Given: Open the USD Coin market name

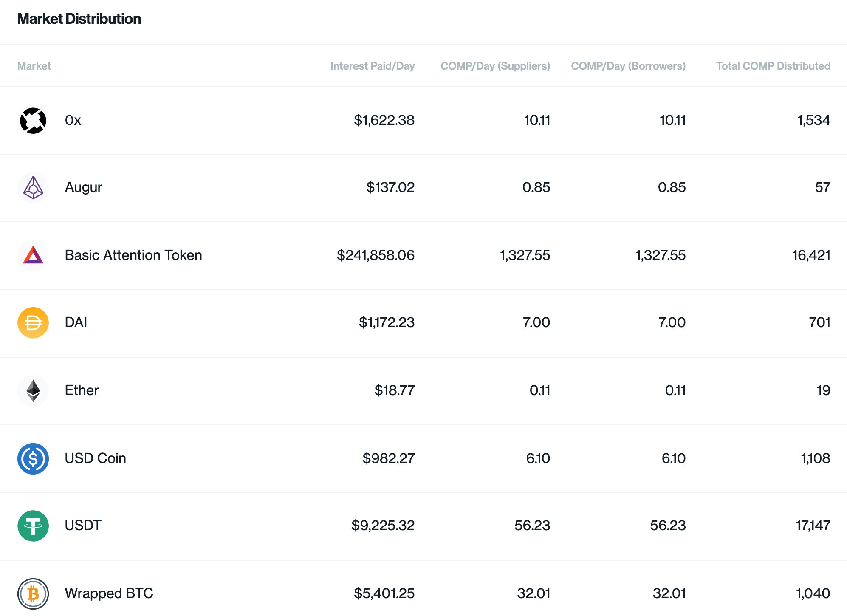Looking at the screenshot, I should click(x=96, y=458).
